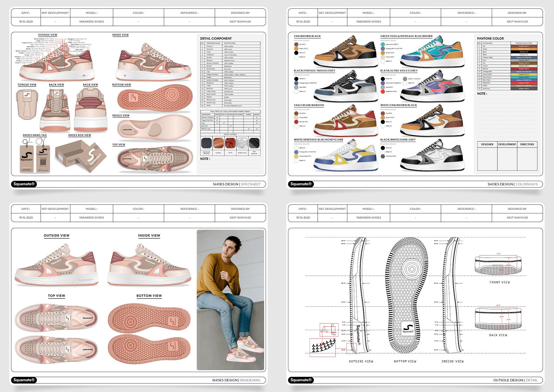Click the 'FRONT VIEW' label
Screen dimensions: 554x392
coord(499,282)
